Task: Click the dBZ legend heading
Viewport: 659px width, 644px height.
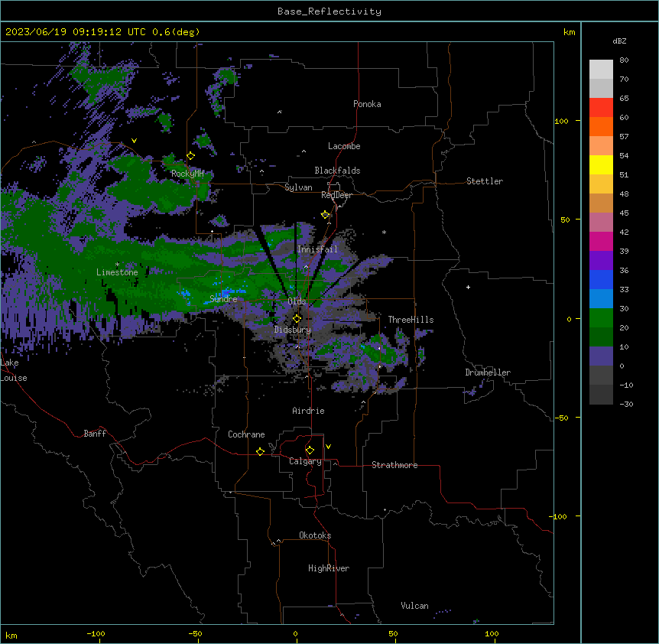Action: click(619, 41)
